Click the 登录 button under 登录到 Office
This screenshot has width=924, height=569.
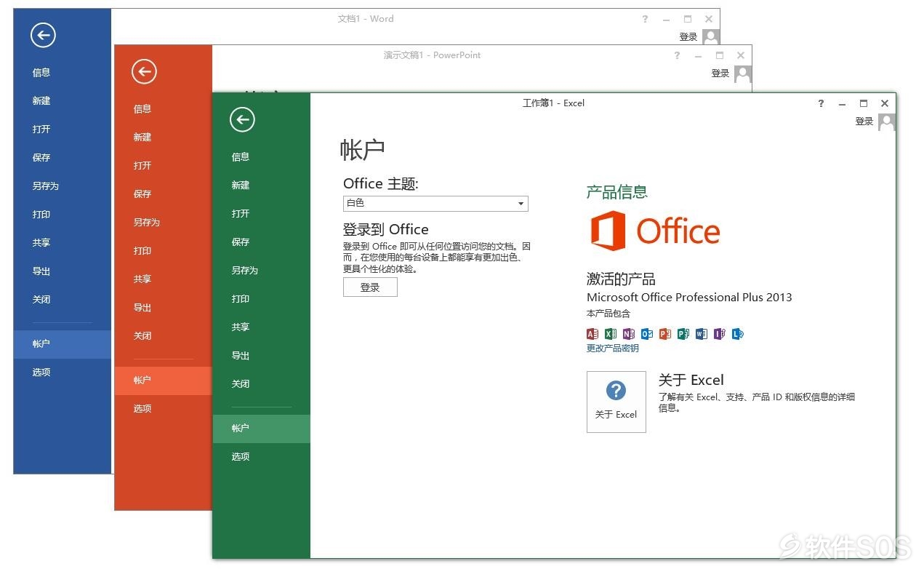point(370,287)
